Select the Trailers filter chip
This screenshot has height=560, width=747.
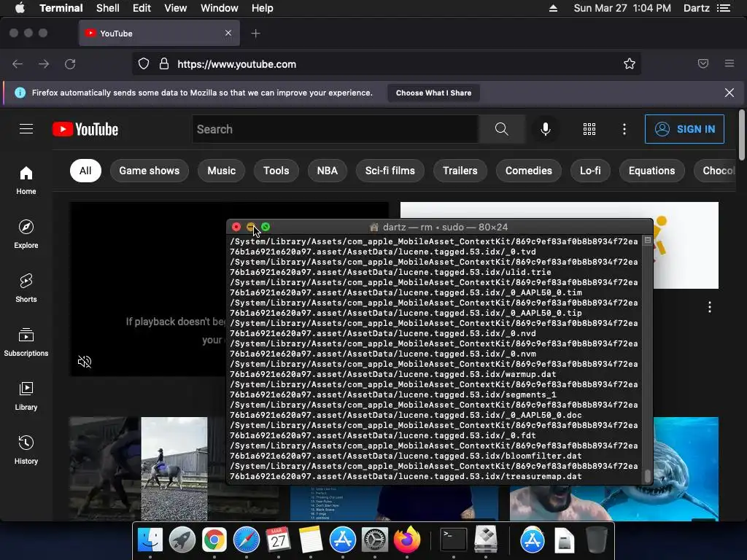click(x=460, y=171)
